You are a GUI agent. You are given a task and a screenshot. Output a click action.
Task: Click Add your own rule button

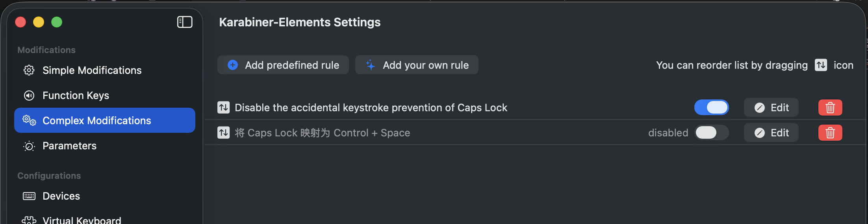417,65
